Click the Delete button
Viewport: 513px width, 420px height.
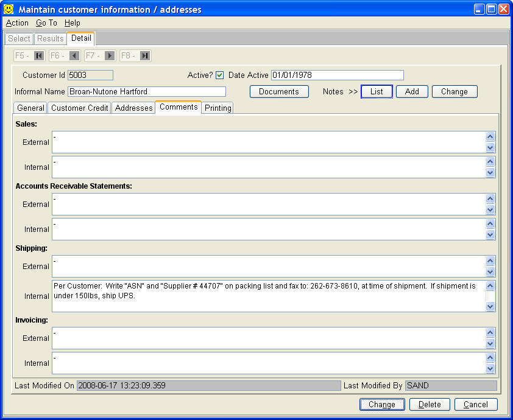(x=430, y=405)
